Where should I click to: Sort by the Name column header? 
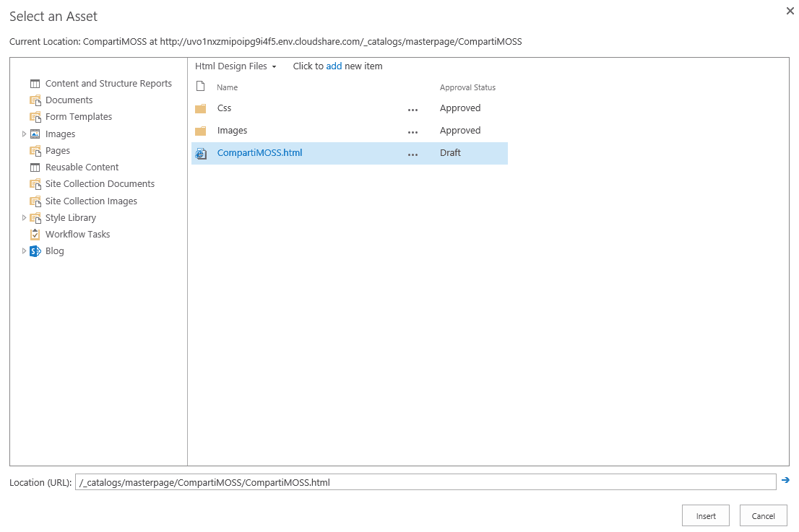pos(228,87)
